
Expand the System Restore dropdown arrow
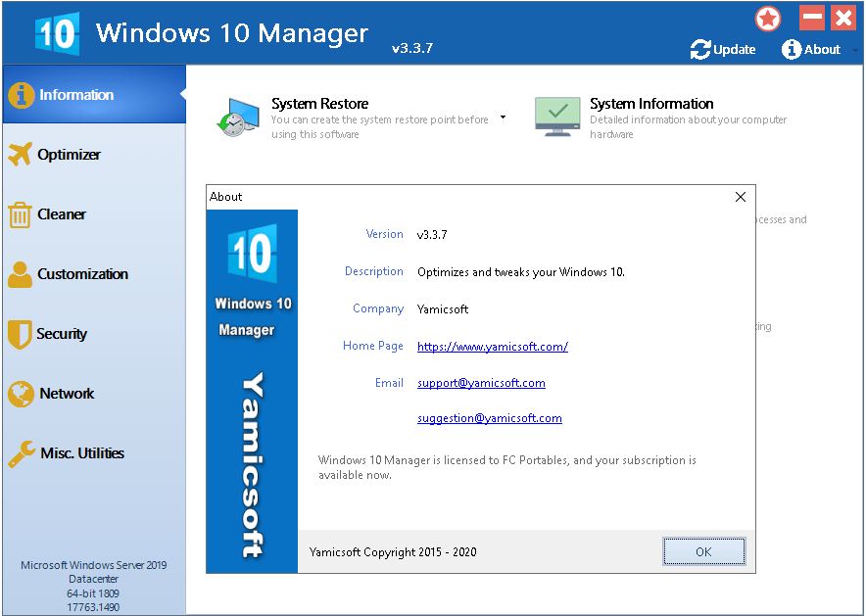click(503, 117)
